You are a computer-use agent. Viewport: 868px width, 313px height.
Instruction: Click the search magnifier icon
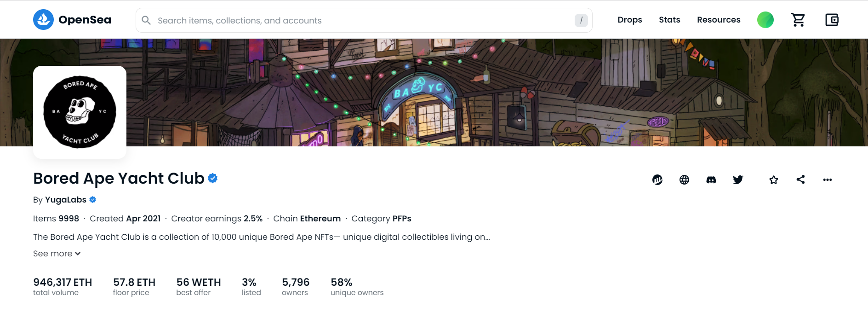point(146,20)
